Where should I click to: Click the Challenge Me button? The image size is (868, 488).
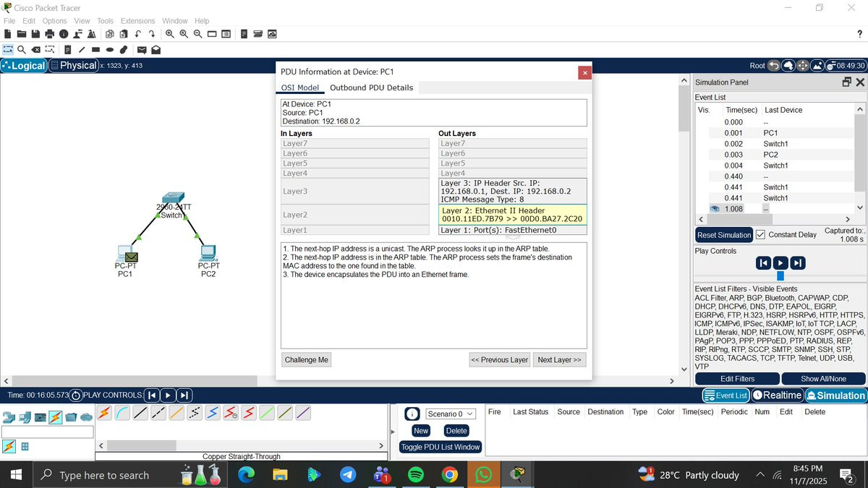coord(306,359)
